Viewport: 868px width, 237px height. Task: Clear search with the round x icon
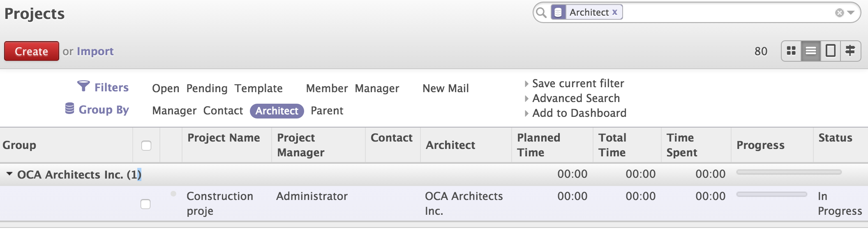click(840, 13)
